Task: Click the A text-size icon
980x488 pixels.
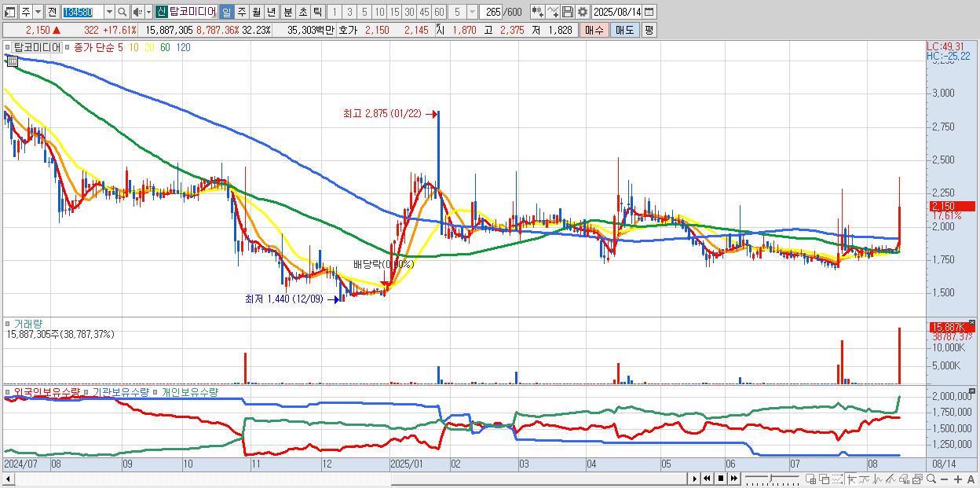Action: [x=971, y=479]
